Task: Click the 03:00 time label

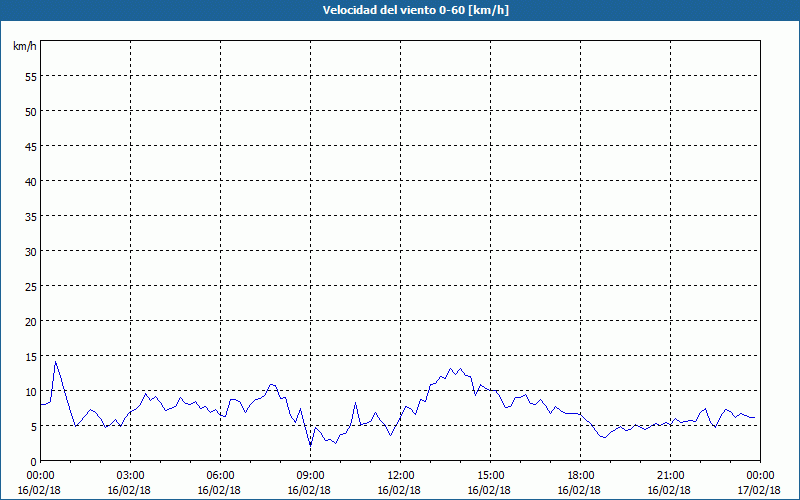Action: [x=131, y=476]
